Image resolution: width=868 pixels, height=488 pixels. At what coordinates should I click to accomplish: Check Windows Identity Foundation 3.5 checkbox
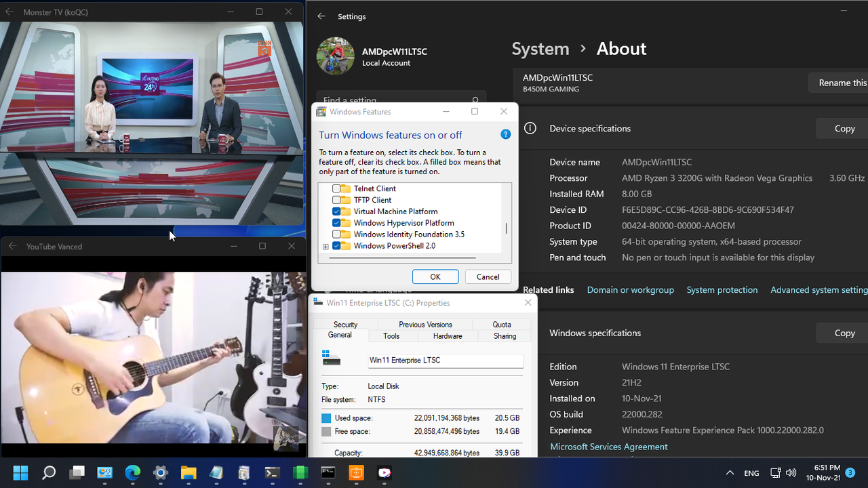coord(336,235)
